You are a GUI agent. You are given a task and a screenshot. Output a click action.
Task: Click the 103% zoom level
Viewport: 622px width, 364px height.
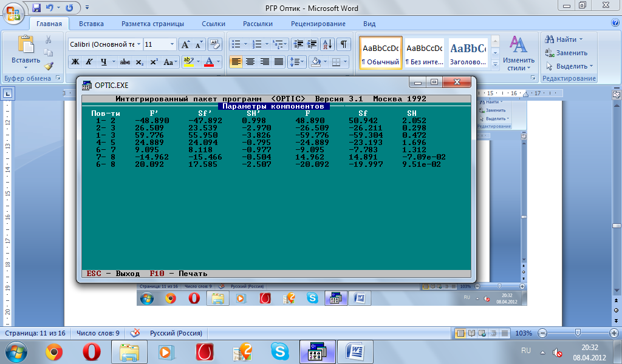(523, 333)
